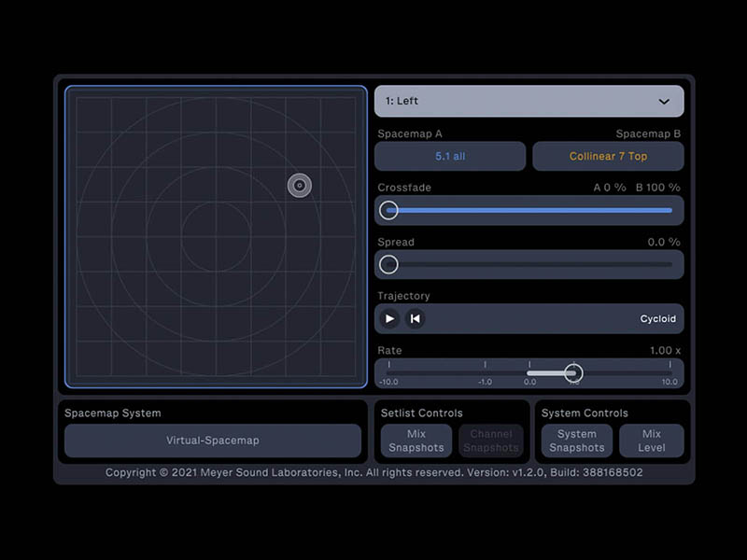Play the Cycloid trajectory
This screenshot has height=560, width=747.
coord(389,318)
